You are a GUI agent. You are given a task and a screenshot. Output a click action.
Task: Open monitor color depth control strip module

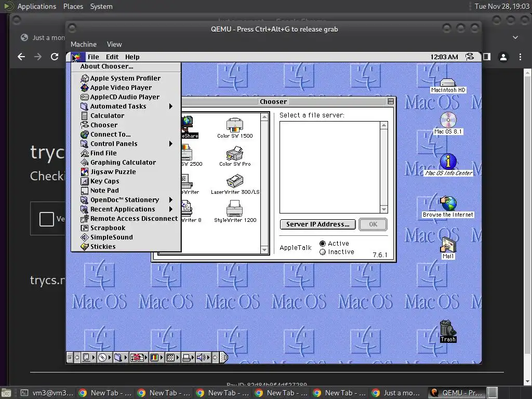[156, 357]
